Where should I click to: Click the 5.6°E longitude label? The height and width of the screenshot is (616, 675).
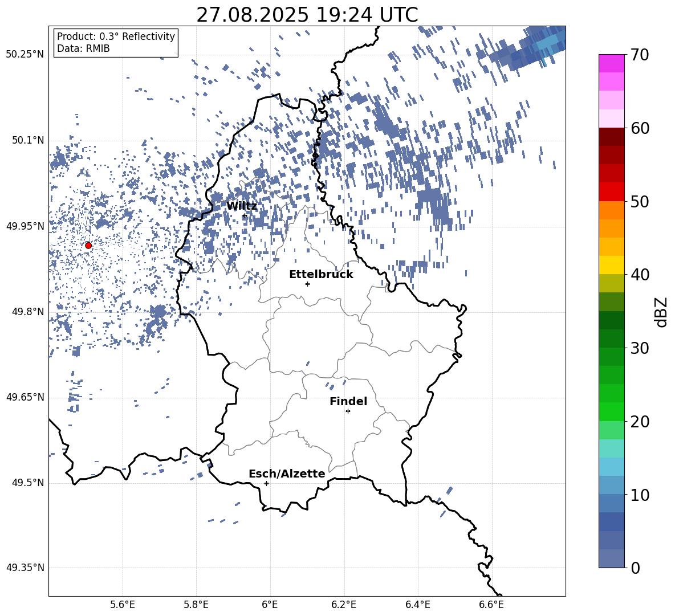point(123,605)
